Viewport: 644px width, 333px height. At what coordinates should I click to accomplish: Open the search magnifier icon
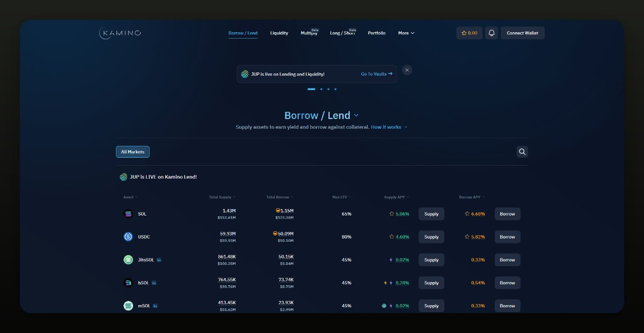(x=522, y=152)
